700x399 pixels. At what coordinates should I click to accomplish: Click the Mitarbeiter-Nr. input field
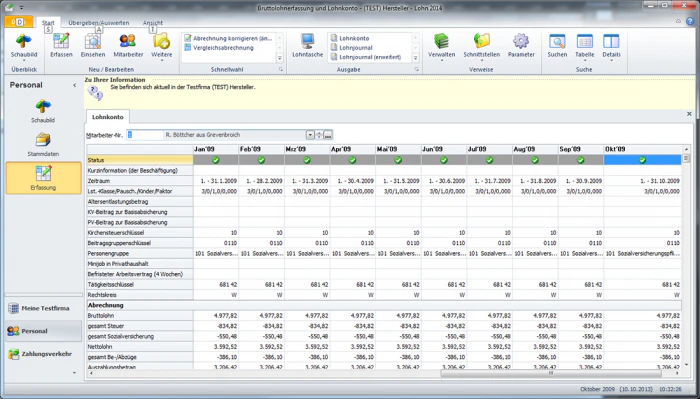(146, 135)
